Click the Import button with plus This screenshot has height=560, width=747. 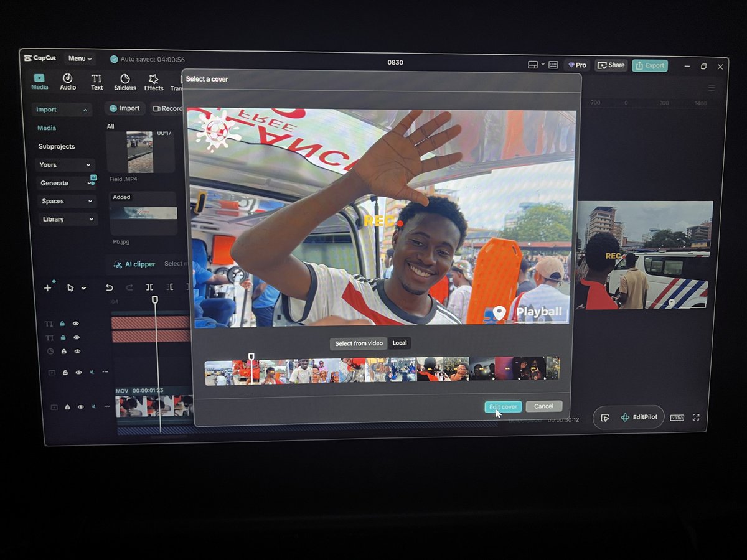click(125, 108)
